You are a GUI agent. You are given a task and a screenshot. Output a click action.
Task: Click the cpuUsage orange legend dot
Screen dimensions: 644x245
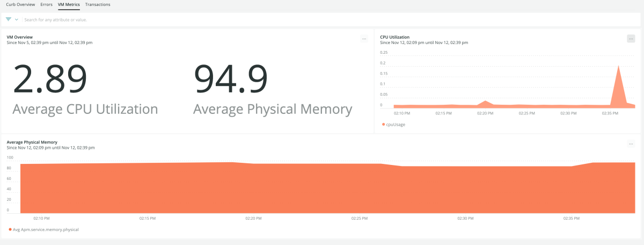tap(384, 124)
